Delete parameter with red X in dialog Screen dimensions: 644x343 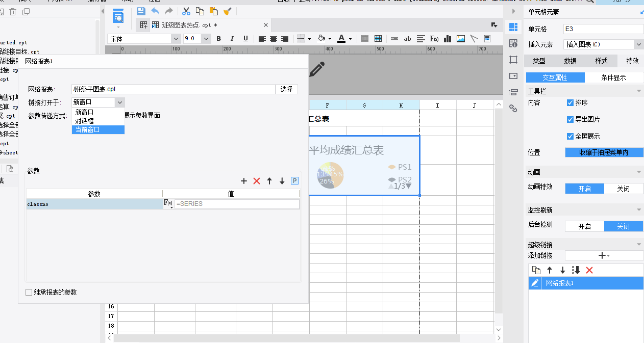click(257, 181)
